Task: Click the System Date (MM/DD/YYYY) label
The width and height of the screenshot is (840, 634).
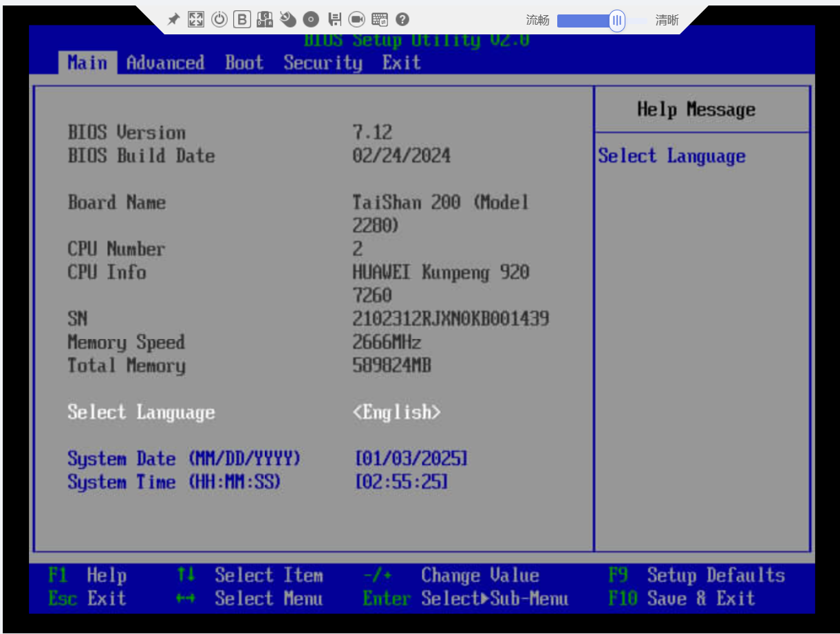Action: [x=184, y=459]
